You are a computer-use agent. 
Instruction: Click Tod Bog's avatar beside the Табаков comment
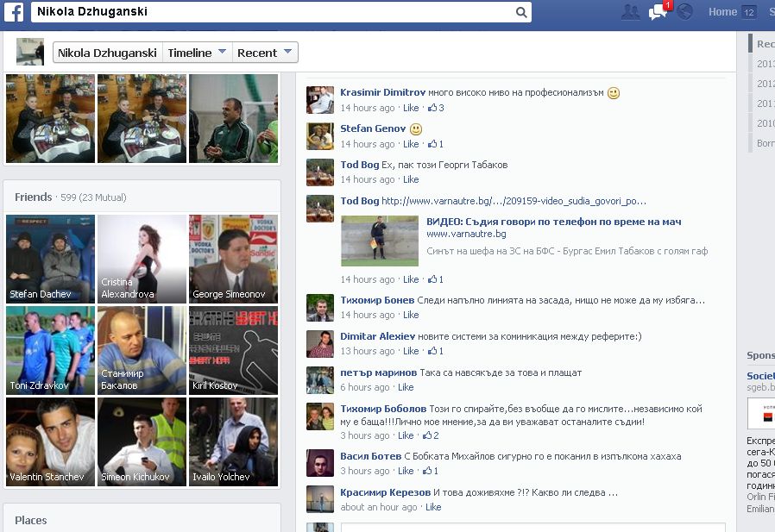tap(320, 172)
